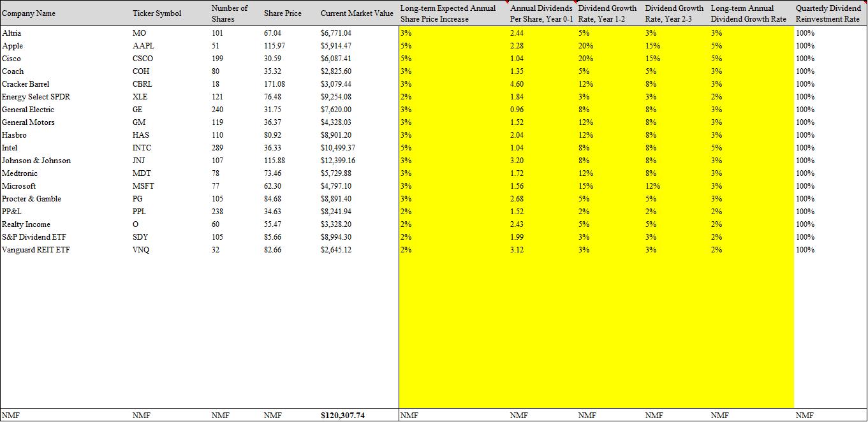Select the Altria company name cell
The height and width of the screenshot is (422, 868).
(12, 33)
